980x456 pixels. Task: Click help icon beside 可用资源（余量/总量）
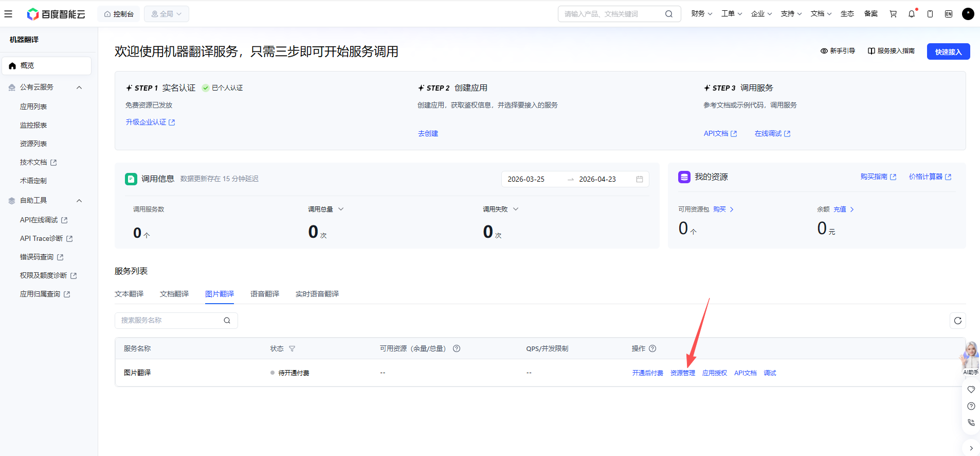pos(457,348)
